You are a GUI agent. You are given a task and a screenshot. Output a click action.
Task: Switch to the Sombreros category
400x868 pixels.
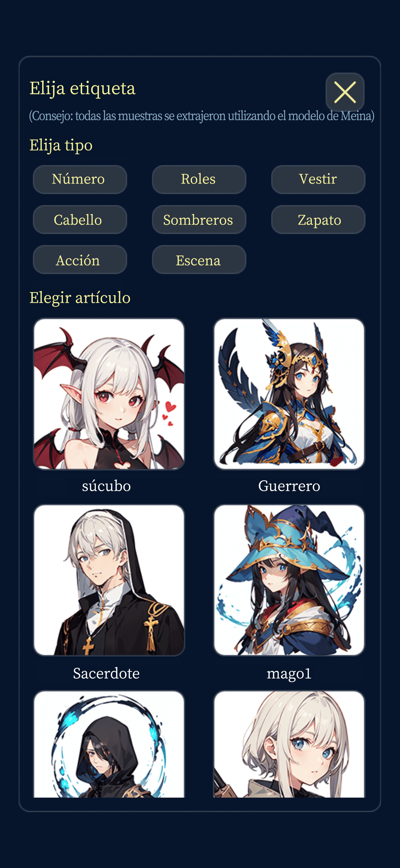199,220
